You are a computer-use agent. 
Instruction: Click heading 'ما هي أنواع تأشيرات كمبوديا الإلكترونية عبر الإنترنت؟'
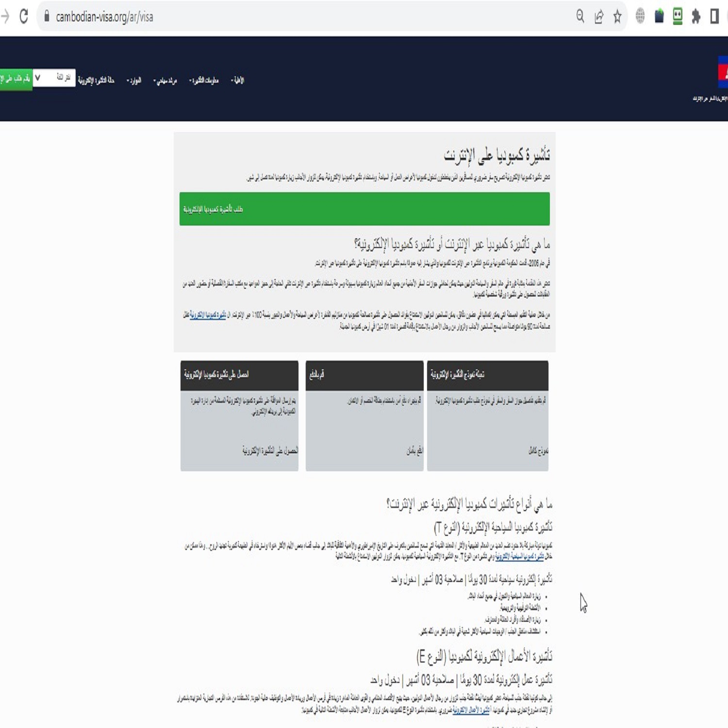click(469, 504)
